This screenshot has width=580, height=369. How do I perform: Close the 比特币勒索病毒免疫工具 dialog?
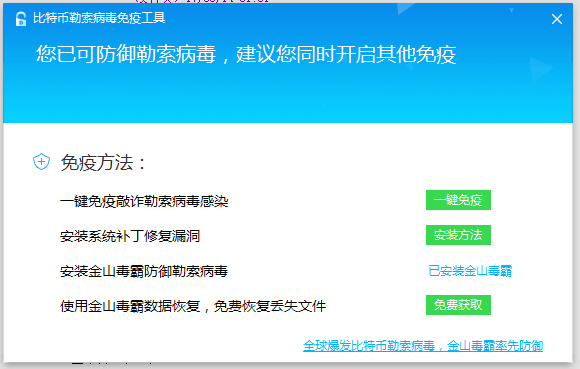(557, 19)
